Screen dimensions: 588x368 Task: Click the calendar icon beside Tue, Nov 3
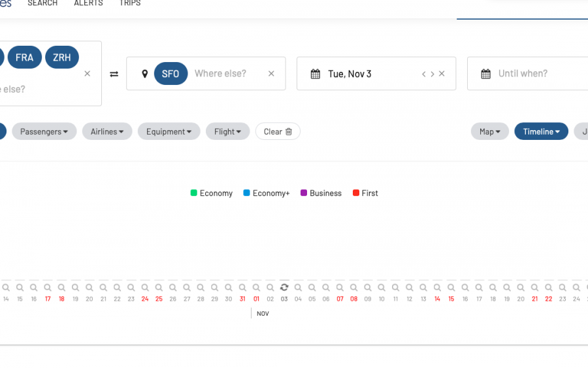pos(315,74)
